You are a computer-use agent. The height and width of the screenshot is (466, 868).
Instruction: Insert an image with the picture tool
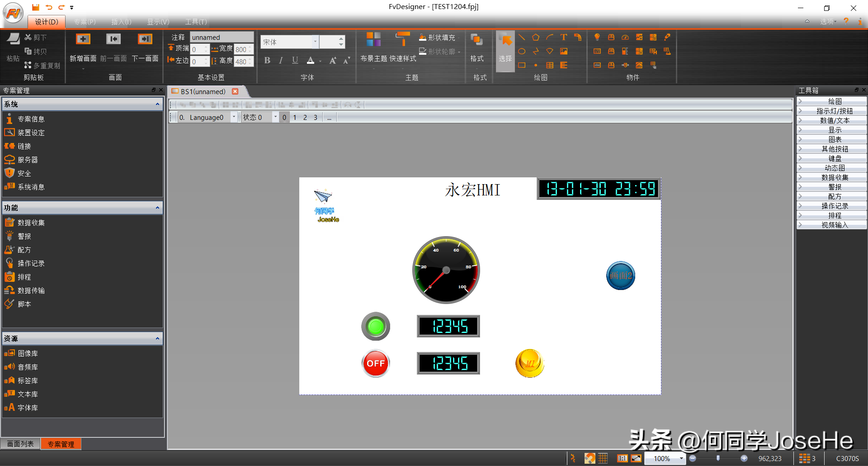click(564, 52)
